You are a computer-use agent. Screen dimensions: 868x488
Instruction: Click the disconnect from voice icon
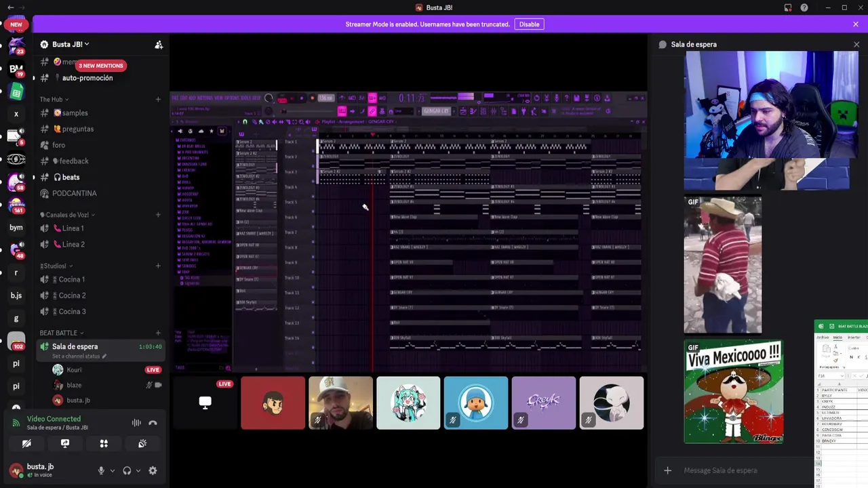coord(153,423)
